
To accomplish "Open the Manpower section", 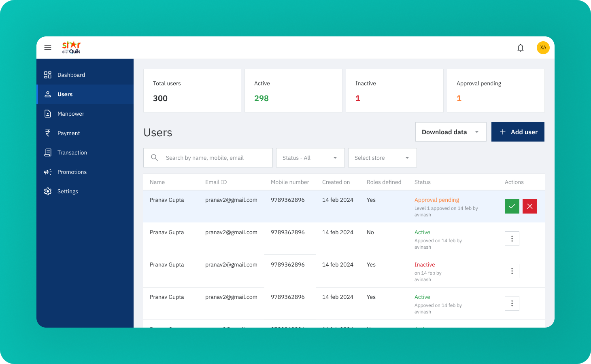I will (48, 114).
